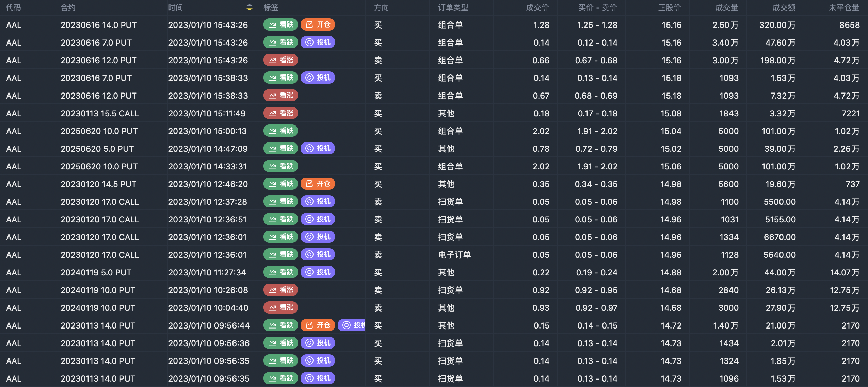Click 看涨 tag on 12.0 PUT 15:43:26 row
The image size is (868, 387).
(281, 60)
